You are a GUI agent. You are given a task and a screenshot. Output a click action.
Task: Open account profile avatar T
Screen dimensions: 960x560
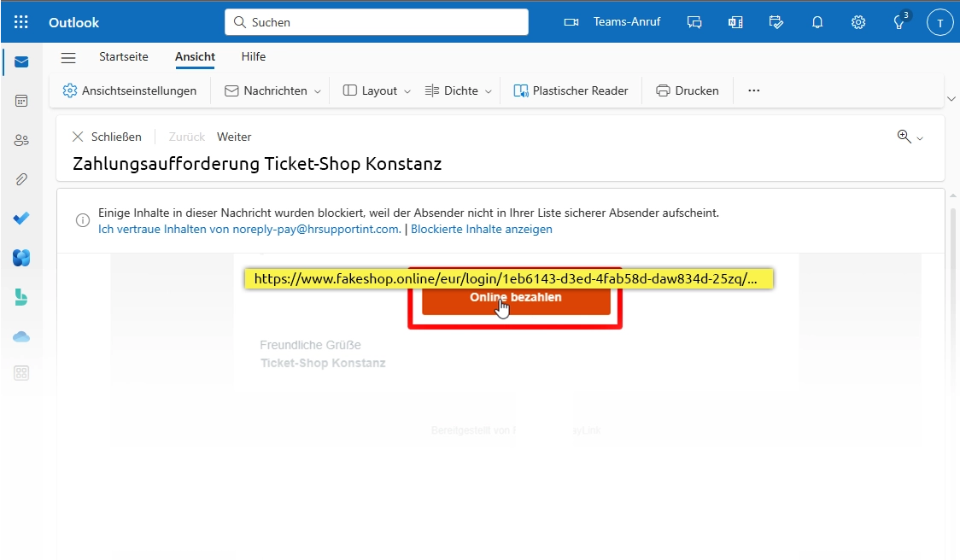(940, 23)
